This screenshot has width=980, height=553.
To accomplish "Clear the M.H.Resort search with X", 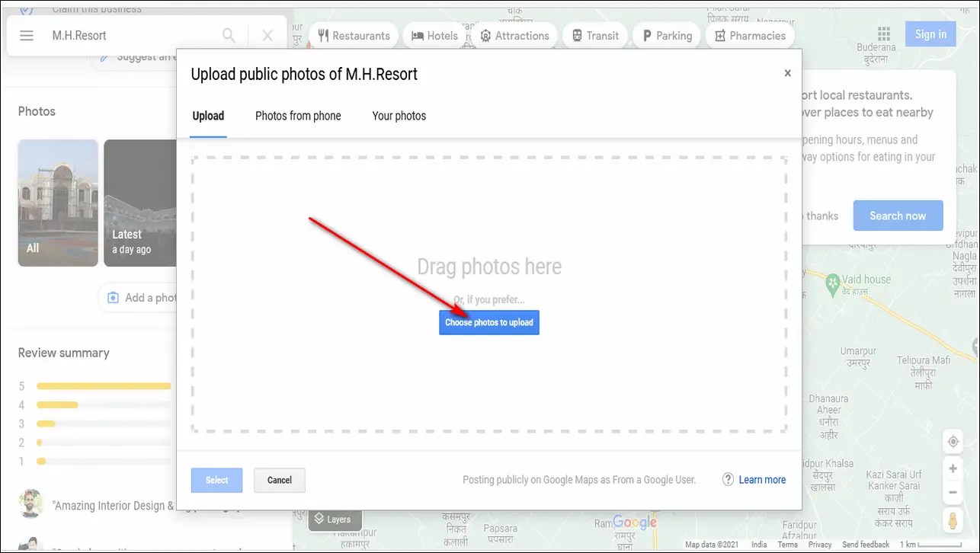I will (x=267, y=36).
